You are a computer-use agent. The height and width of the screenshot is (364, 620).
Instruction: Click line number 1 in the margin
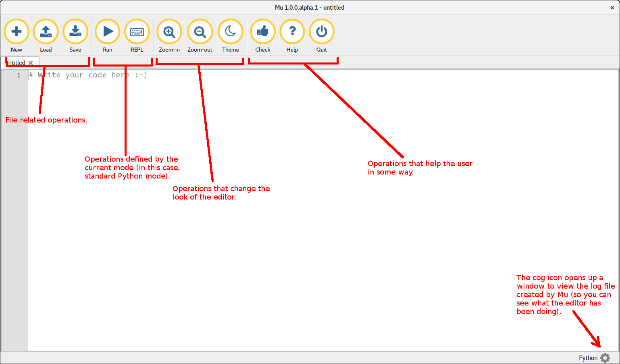pyautogui.click(x=19, y=75)
